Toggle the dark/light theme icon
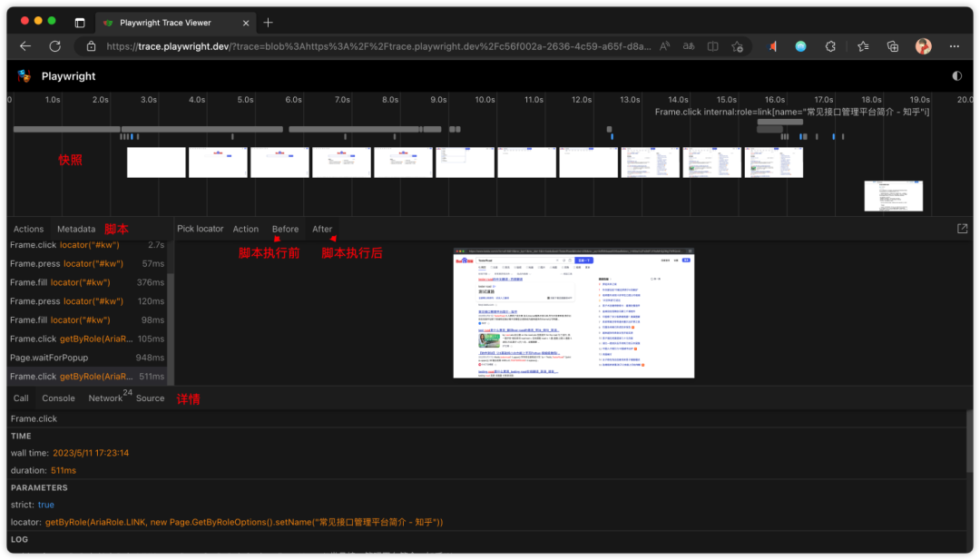Image resolution: width=980 pixels, height=560 pixels. (957, 75)
